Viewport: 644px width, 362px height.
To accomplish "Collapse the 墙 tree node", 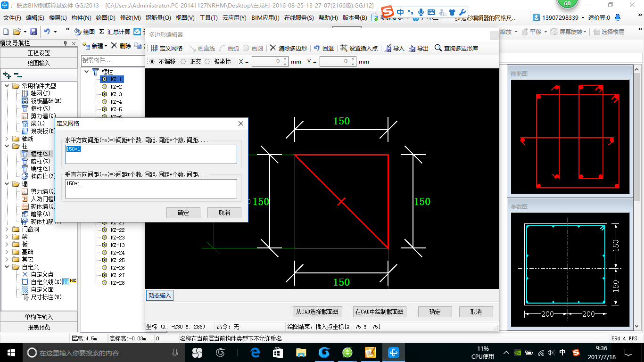I will pos(7,184).
